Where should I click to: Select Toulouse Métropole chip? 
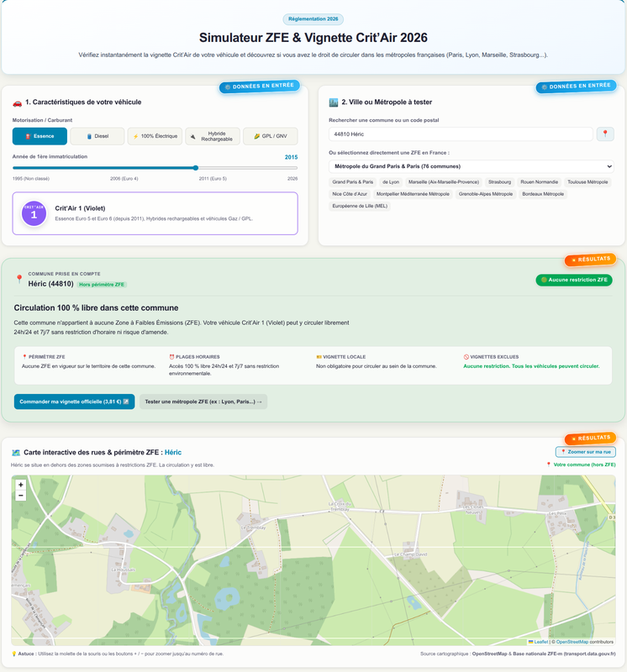click(587, 182)
